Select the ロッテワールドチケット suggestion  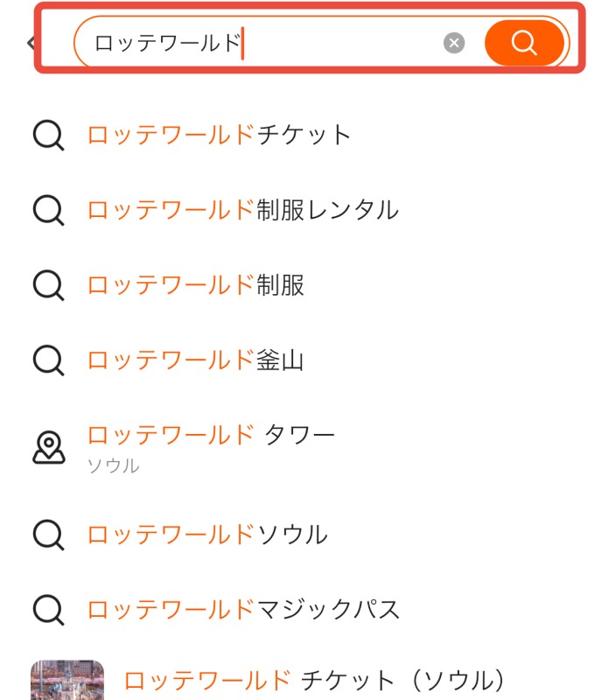pos(219,135)
